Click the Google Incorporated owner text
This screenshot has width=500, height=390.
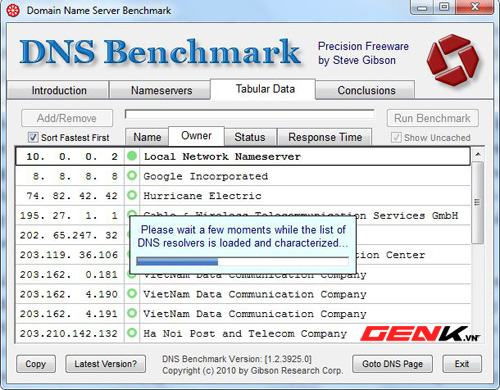coord(205,176)
